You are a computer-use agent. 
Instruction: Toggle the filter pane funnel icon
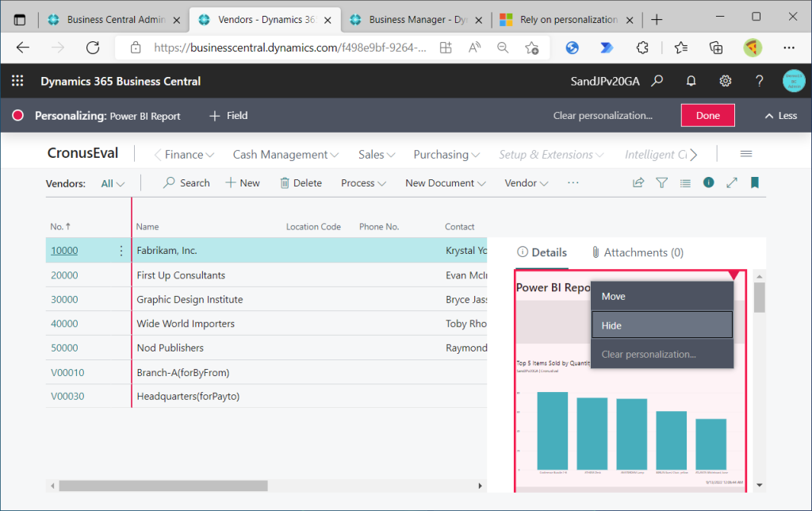coord(661,183)
